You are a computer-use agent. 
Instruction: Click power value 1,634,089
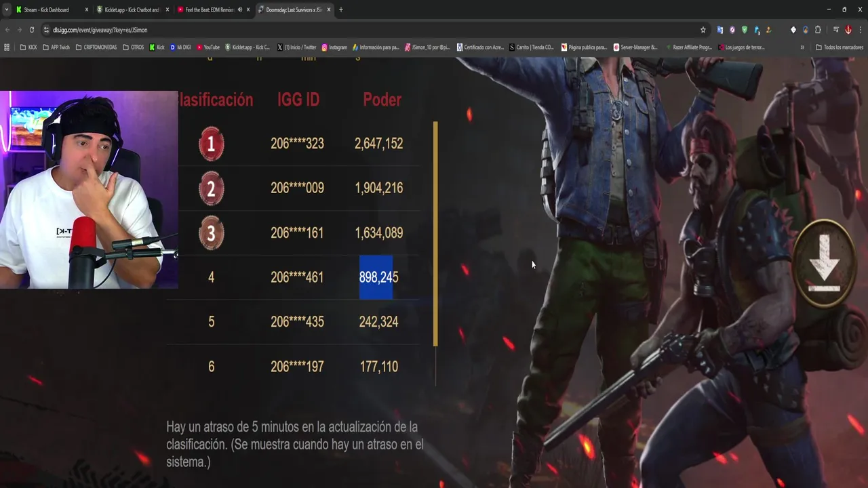(x=378, y=233)
